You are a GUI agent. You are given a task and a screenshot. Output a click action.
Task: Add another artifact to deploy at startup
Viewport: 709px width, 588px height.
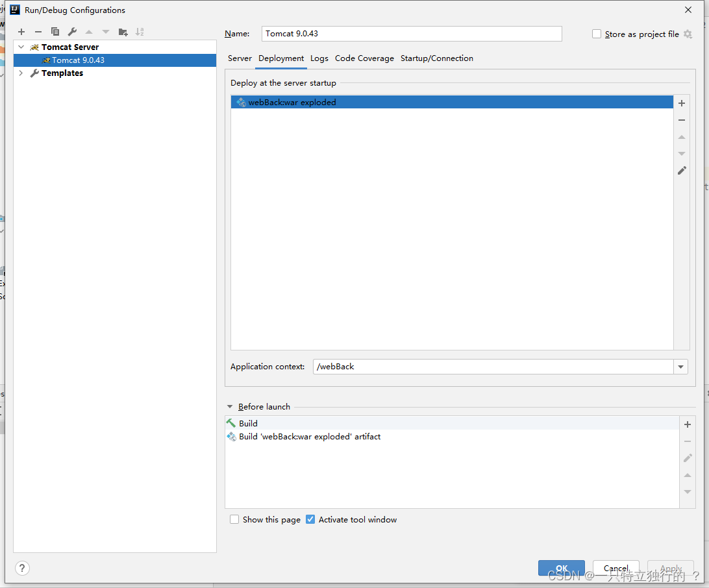(x=682, y=103)
